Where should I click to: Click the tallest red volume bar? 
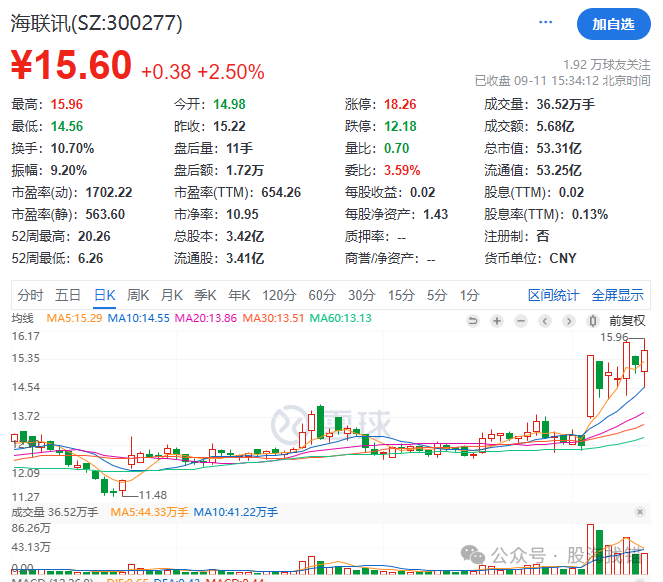(590, 549)
